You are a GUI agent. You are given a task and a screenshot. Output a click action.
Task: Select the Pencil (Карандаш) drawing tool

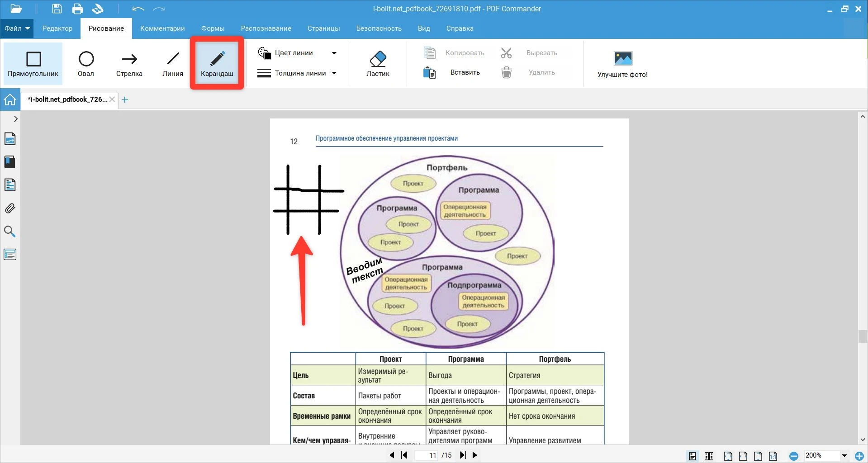coord(217,64)
